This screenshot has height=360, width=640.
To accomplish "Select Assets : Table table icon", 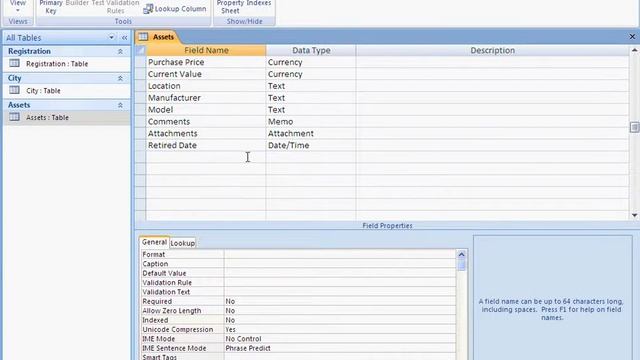I will point(14,117).
